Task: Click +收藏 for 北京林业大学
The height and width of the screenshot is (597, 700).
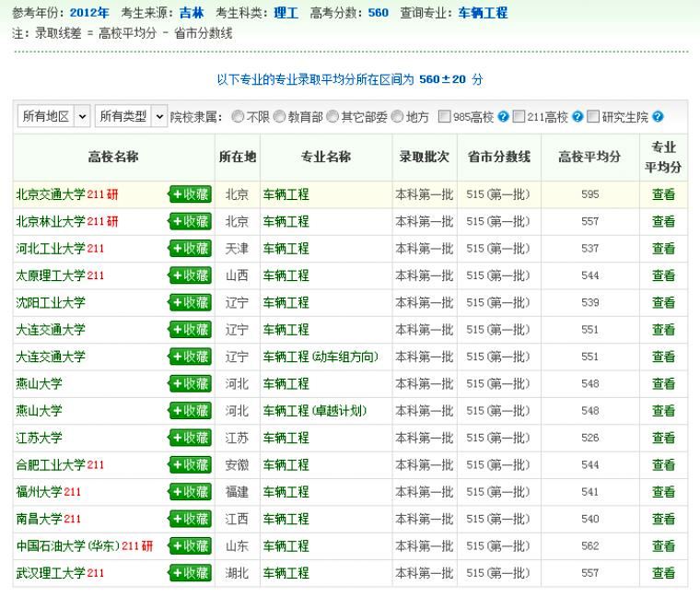Action: coord(190,221)
